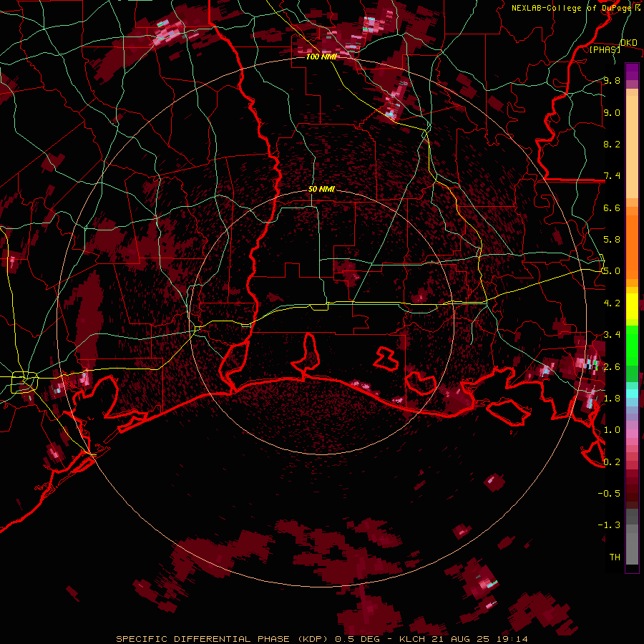Click the 8.2 value on the color scale

tap(612, 144)
